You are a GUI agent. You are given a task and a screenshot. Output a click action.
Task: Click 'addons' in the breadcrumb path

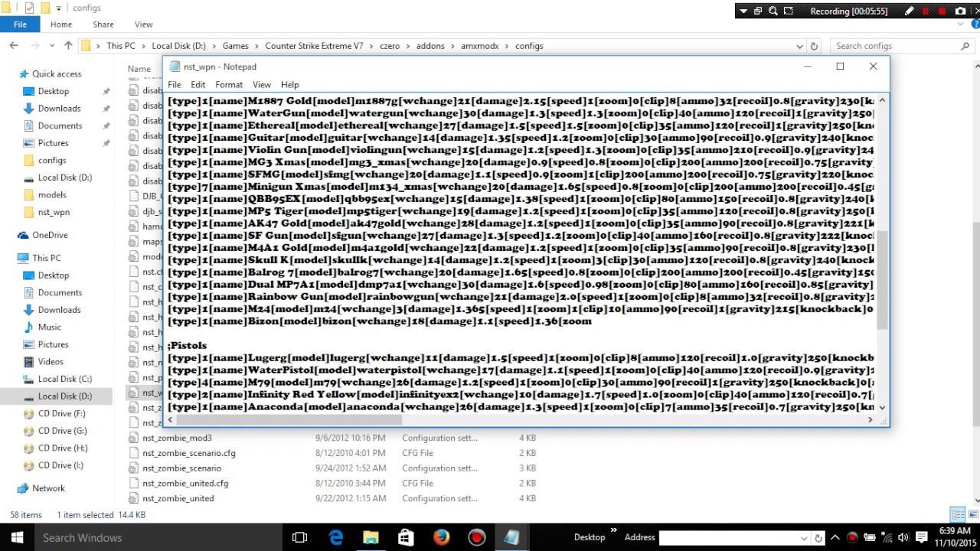[430, 46]
